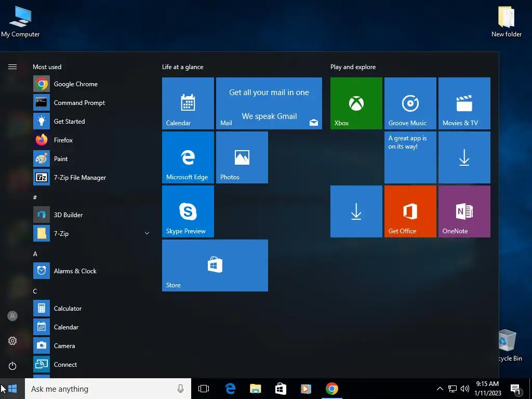Open the OneNote tile
Viewport: 532px width, 399px height.
pyautogui.click(x=464, y=211)
